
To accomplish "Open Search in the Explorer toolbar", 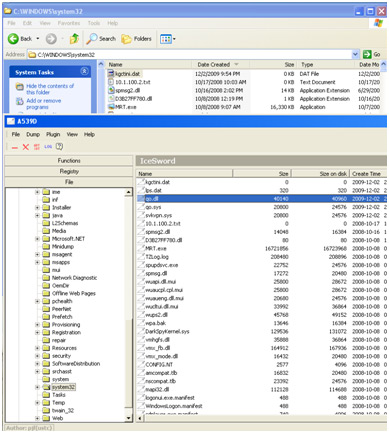I will (x=101, y=39).
